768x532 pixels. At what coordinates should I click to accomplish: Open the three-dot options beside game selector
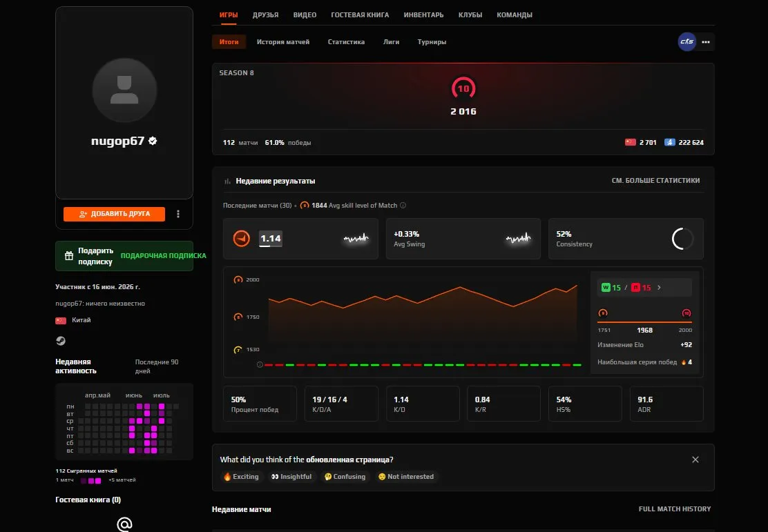(706, 42)
